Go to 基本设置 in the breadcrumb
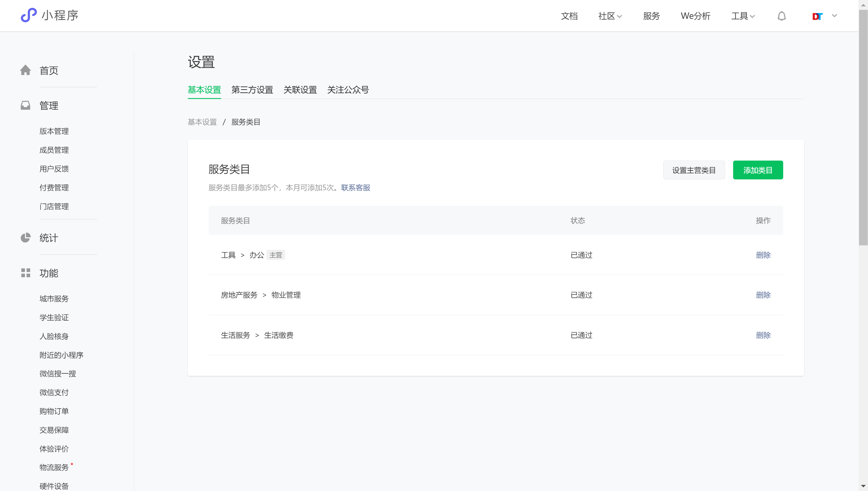The image size is (868, 491). click(202, 122)
